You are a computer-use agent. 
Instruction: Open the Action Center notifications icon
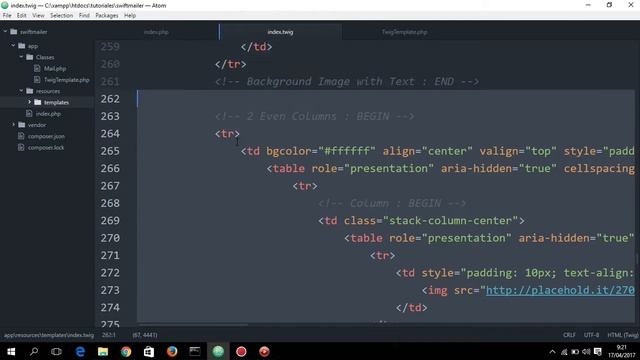(x=598, y=351)
